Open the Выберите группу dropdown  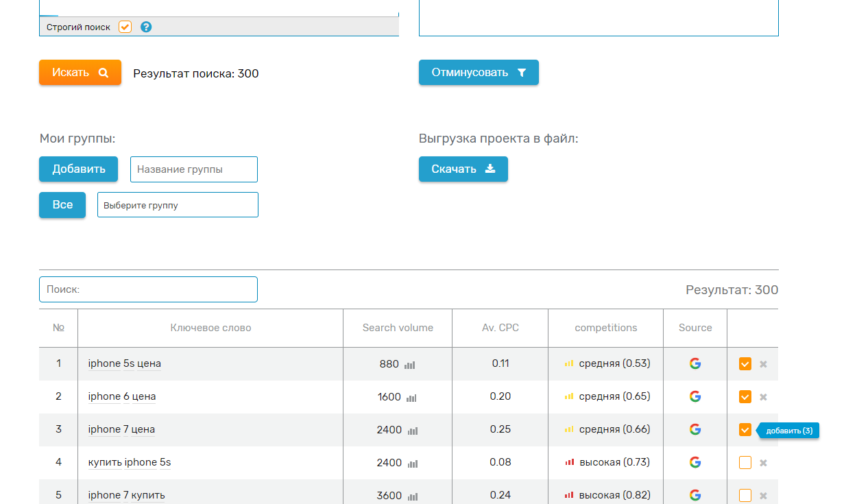(178, 204)
